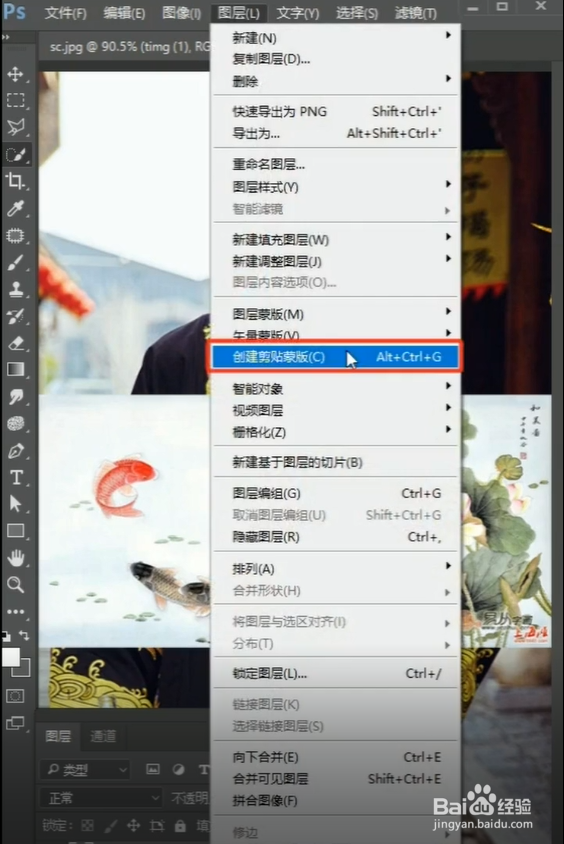The width and height of the screenshot is (564, 844).
Task: Toggle pixel layer filter in Layers panel
Action: click(153, 769)
